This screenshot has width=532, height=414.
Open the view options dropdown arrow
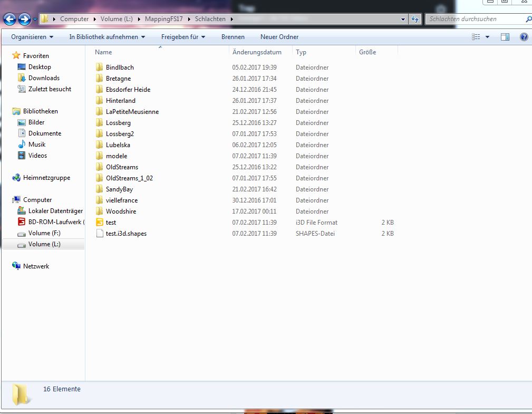(x=487, y=37)
